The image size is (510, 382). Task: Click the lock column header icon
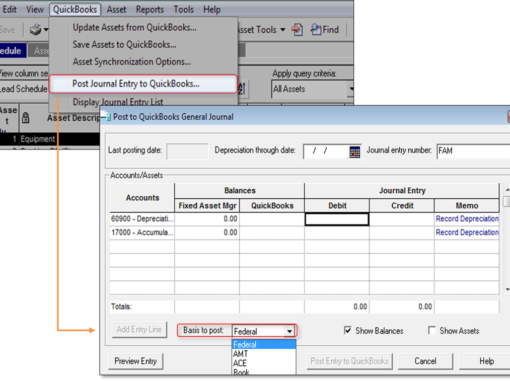(25, 118)
